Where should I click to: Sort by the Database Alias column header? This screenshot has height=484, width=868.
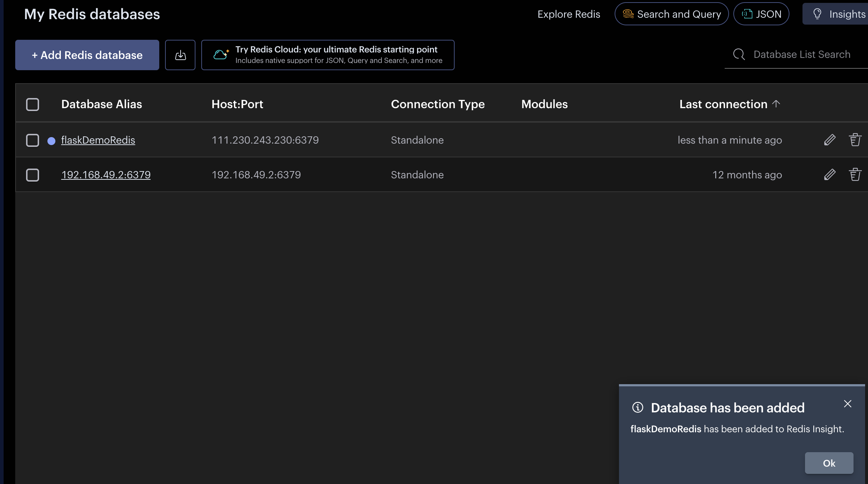pyautogui.click(x=101, y=104)
